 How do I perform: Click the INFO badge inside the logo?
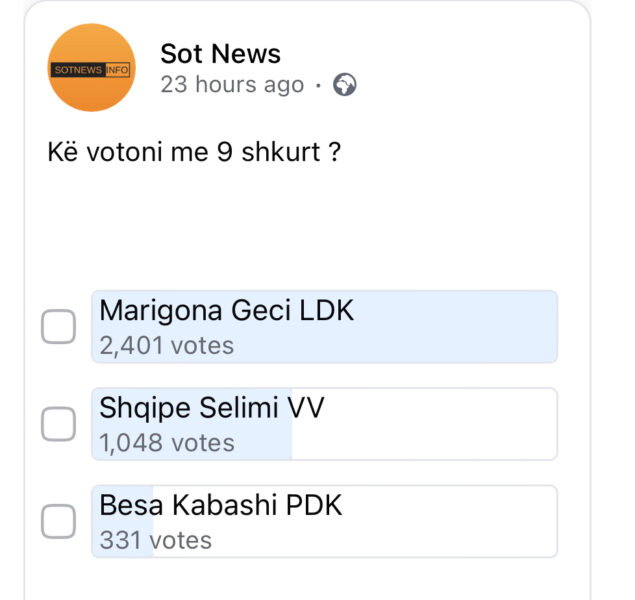(119, 70)
